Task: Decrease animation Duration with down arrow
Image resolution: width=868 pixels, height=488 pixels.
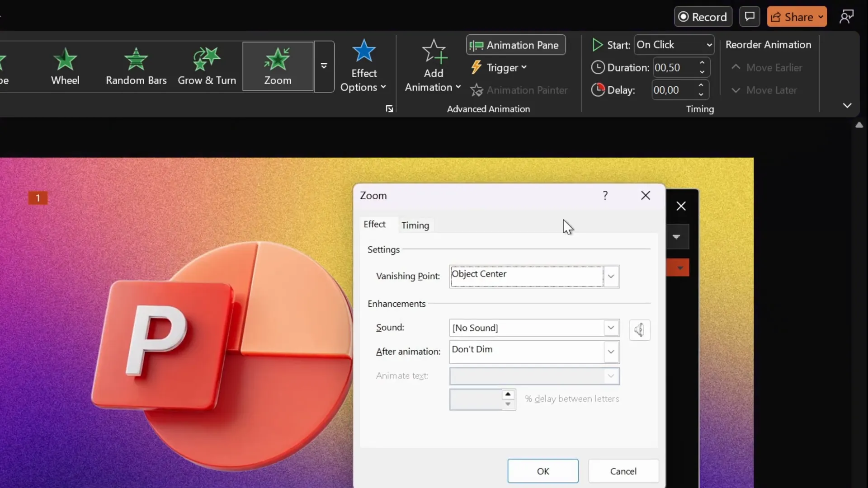Action: tap(702, 72)
